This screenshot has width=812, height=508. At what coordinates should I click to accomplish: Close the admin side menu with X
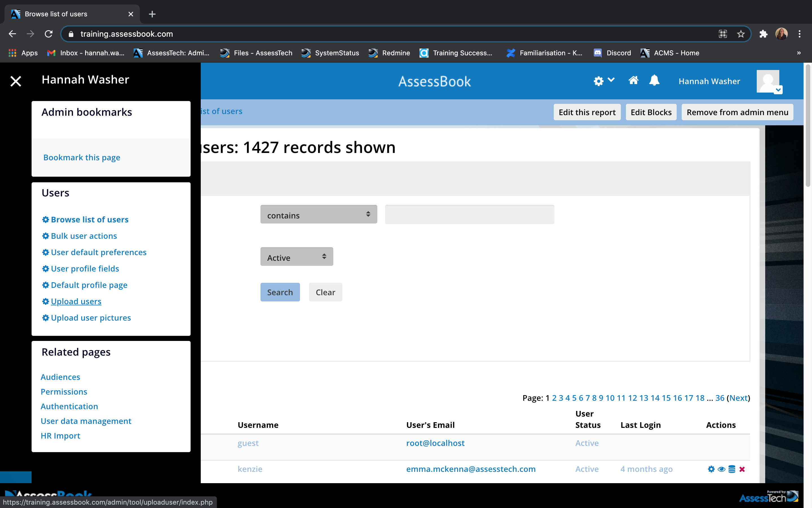point(16,81)
